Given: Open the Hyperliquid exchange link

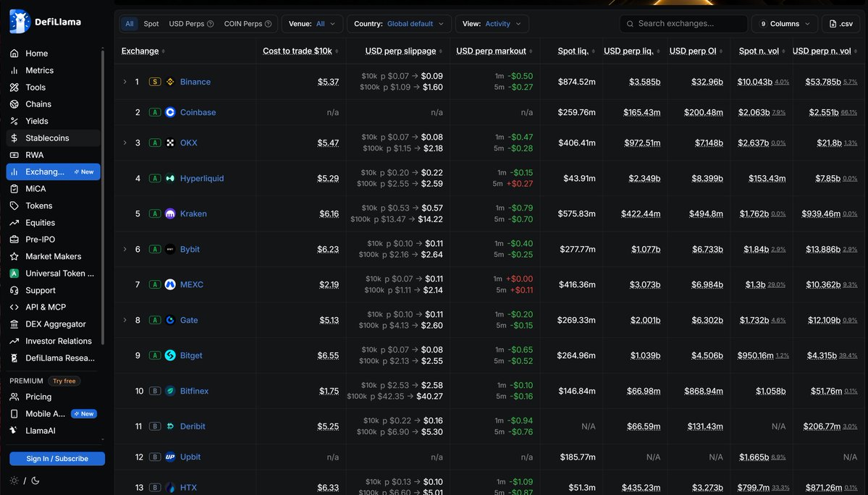Looking at the screenshot, I should point(202,178).
